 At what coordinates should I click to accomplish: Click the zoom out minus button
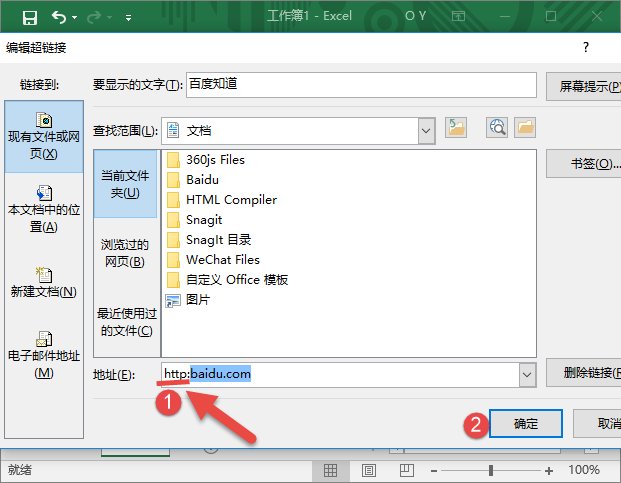click(434, 471)
